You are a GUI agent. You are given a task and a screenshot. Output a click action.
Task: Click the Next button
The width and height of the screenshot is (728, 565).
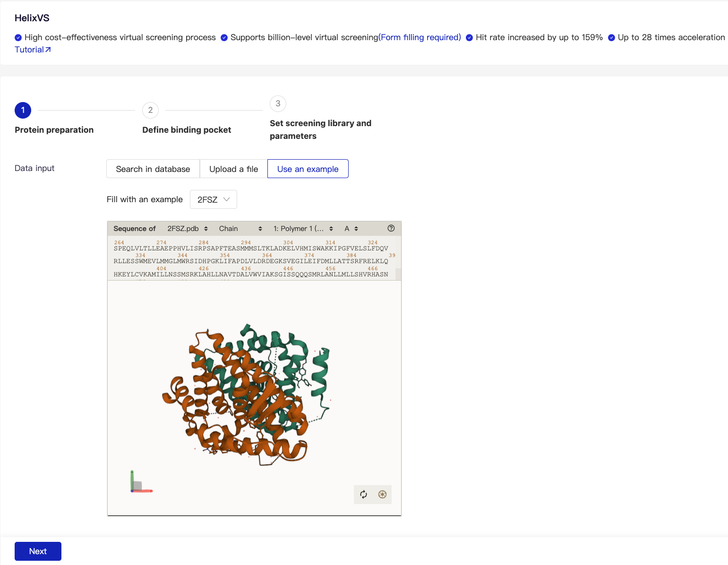[38, 551]
